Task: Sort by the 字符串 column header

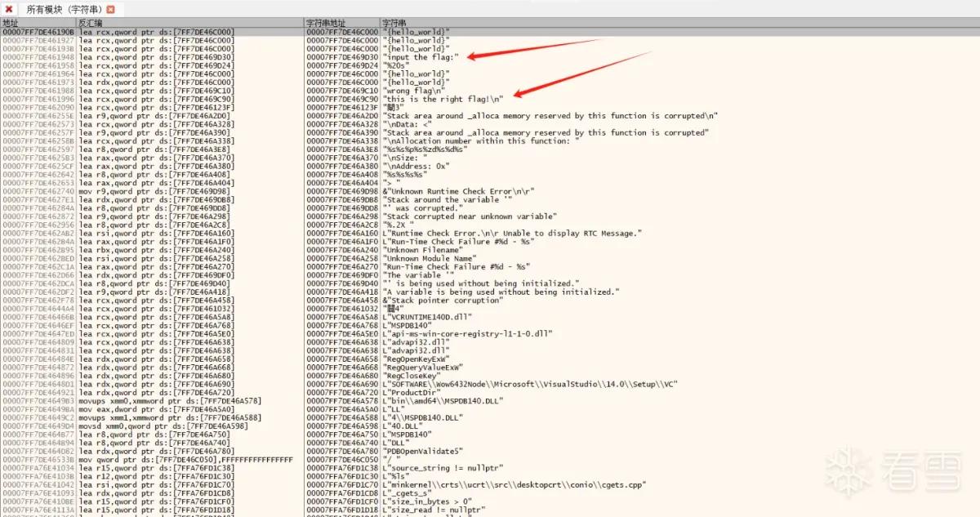Action: coord(679,23)
